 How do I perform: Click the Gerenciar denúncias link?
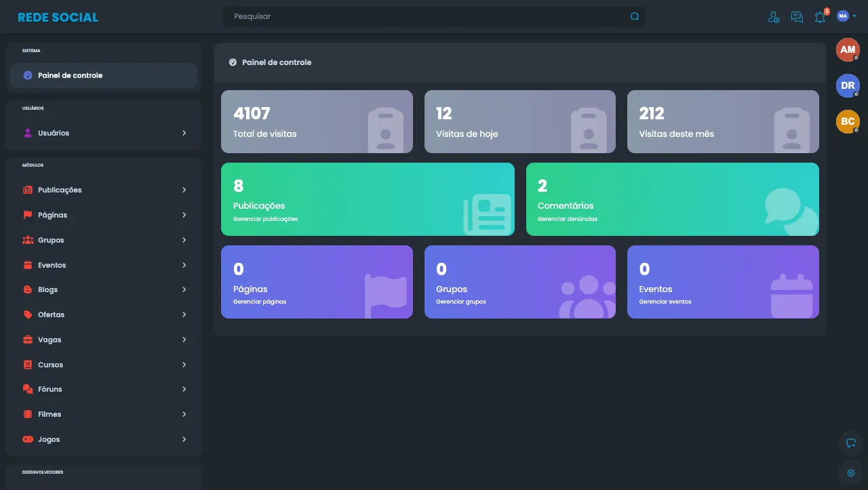[568, 219]
